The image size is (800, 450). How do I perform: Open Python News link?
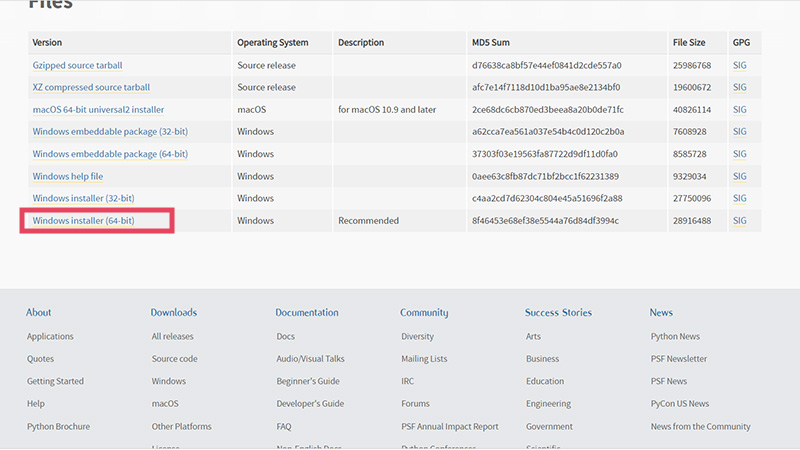pos(675,337)
